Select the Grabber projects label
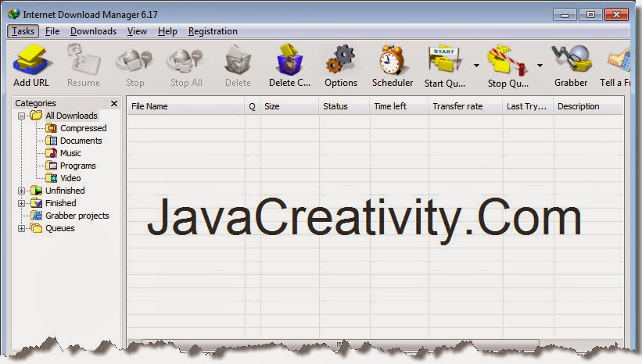Viewport: 642px width, 364px height. tap(77, 216)
